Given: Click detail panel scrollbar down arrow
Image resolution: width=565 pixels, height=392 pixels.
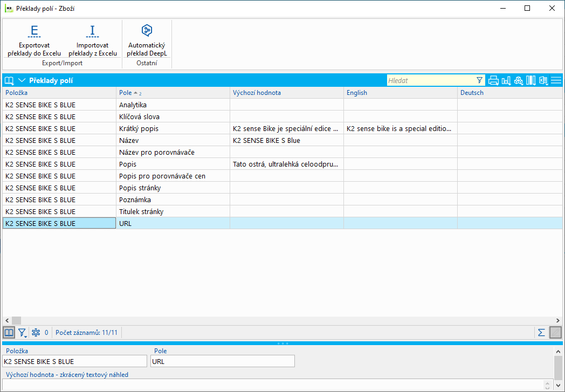Looking at the screenshot, I should pos(558,386).
